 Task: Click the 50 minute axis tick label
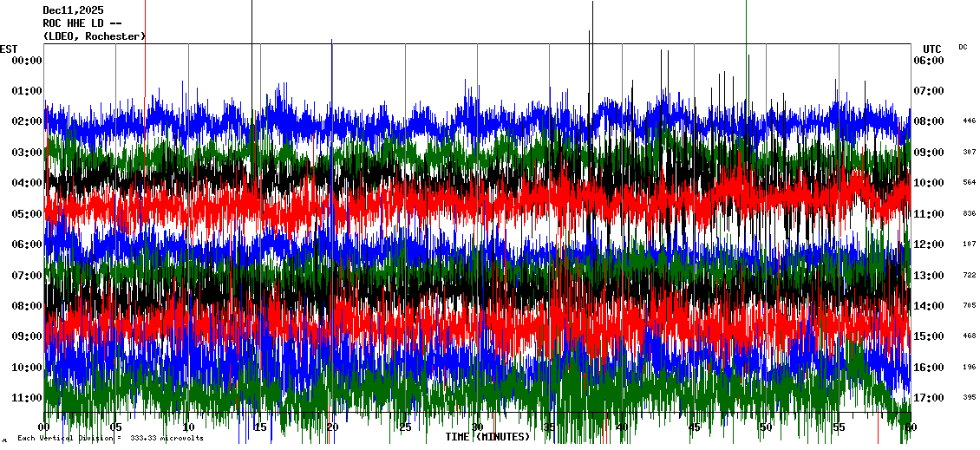click(x=767, y=427)
